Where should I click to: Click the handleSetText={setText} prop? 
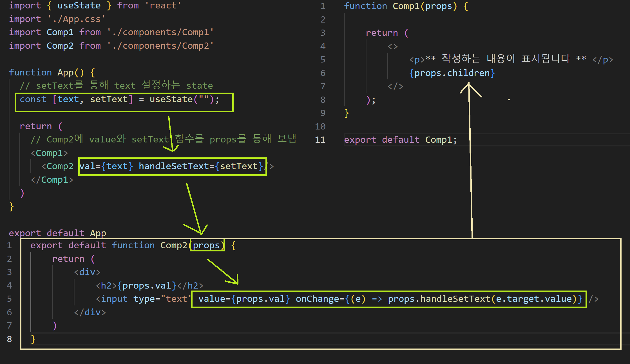201,166
